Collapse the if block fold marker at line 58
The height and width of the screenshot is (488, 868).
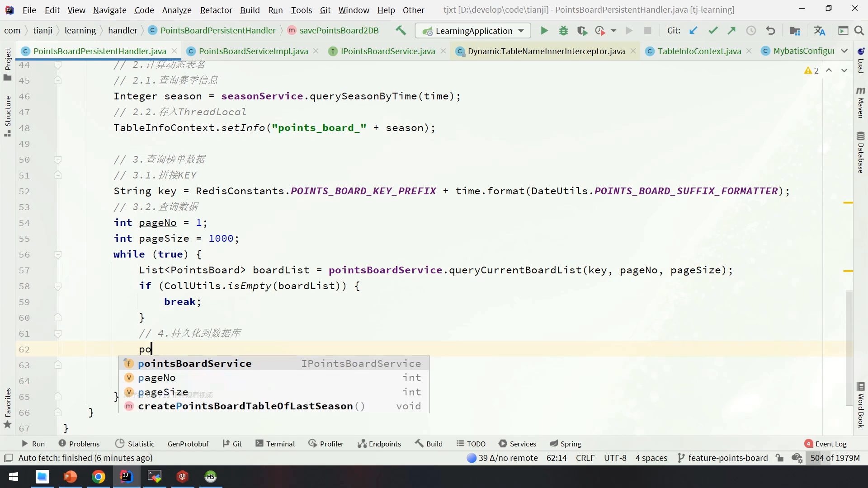tap(58, 286)
